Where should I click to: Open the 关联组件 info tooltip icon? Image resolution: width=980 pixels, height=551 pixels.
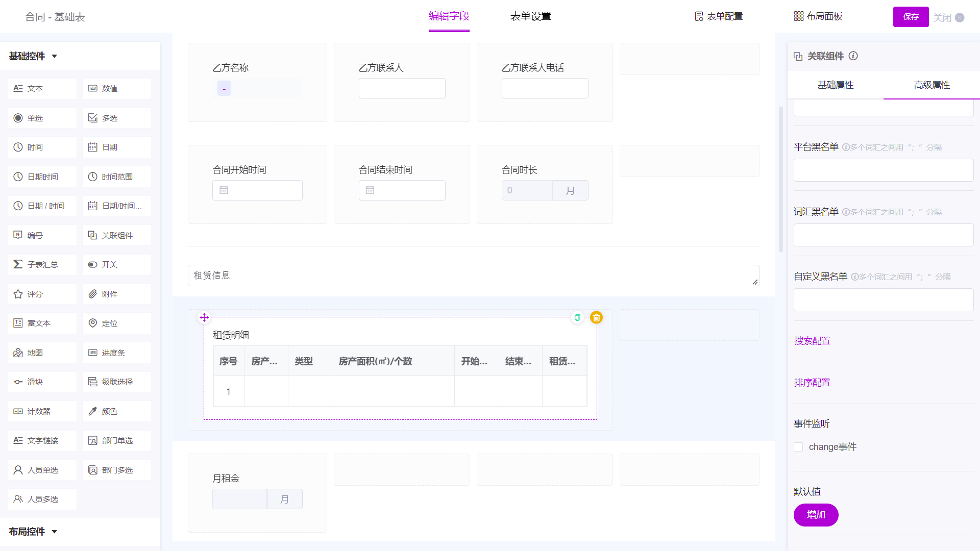coord(853,56)
